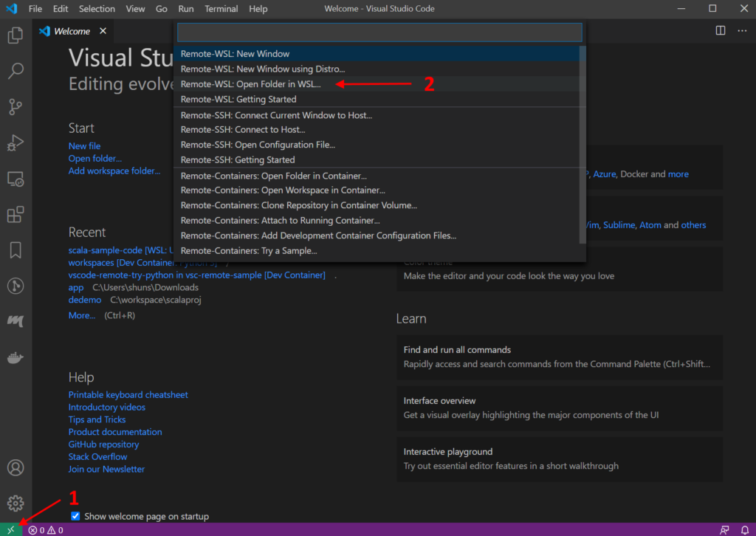Image resolution: width=756 pixels, height=536 pixels.
Task: Open the Explorer view icon
Action: [16, 35]
